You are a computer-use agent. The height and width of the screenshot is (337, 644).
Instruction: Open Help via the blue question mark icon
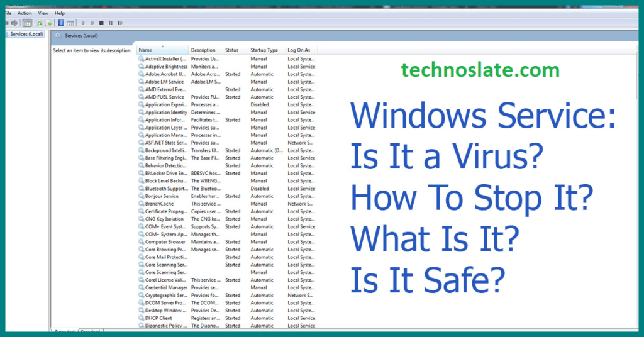(x=61, y=23)
